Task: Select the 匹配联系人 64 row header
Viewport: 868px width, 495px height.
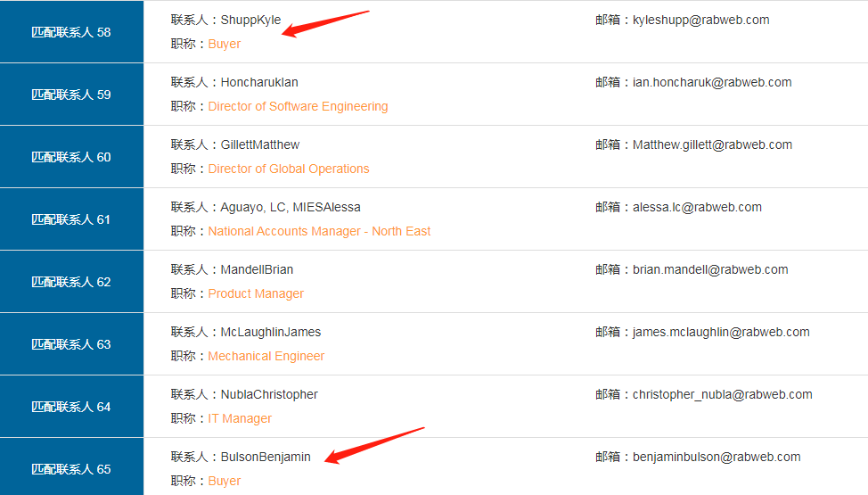Action: pyautogui.click(x=71, y=407)
